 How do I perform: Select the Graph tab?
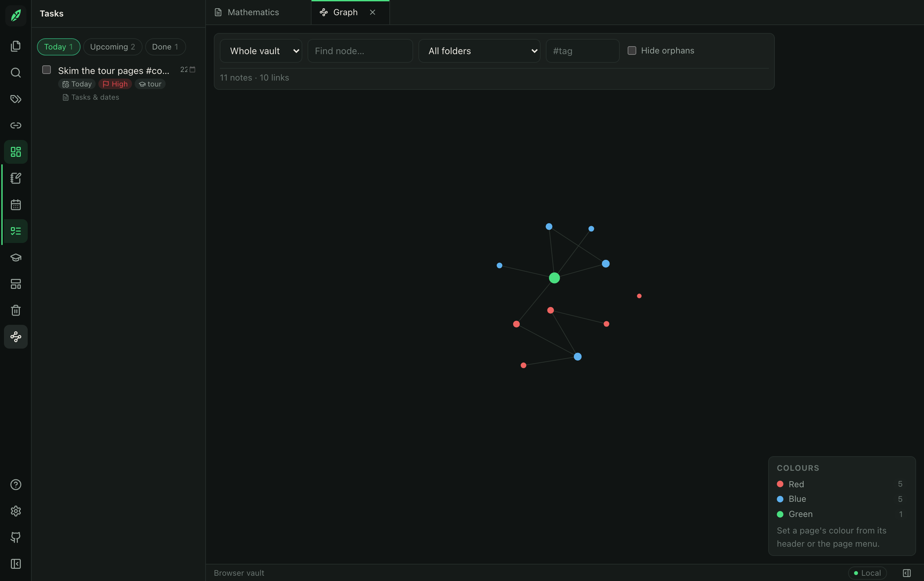click(346, 12)
